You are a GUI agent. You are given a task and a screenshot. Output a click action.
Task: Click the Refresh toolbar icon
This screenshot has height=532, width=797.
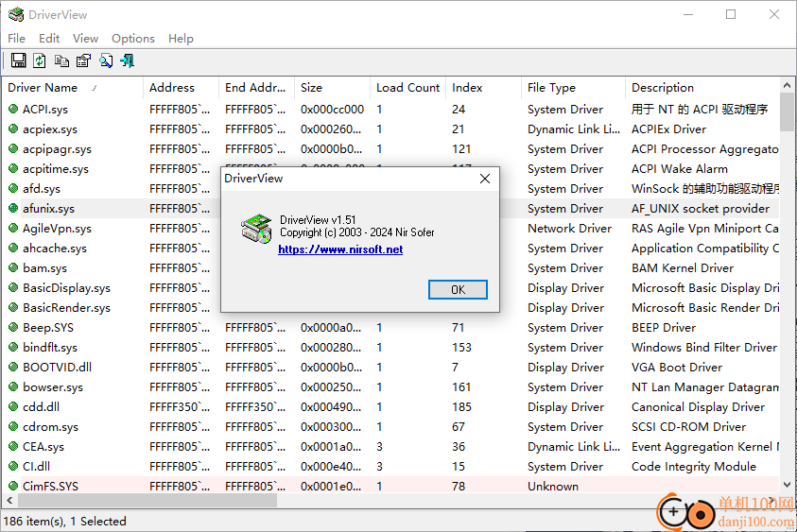[x=40, y=61]
